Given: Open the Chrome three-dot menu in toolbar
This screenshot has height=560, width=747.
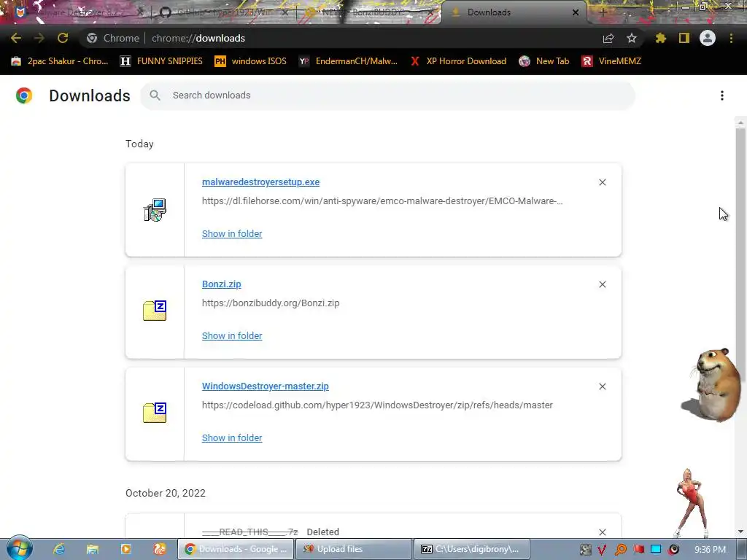Looking at the screenshot, I should coord(731,38).
